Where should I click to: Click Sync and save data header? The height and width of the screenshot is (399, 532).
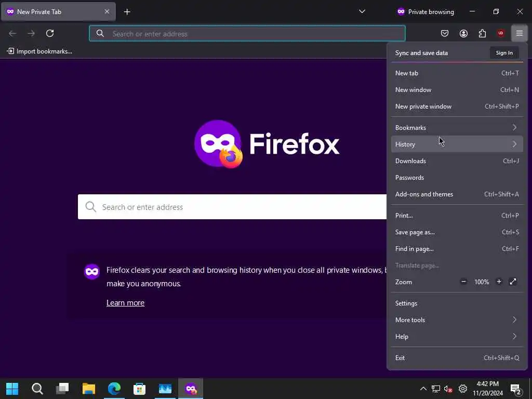tap(421, 53)
